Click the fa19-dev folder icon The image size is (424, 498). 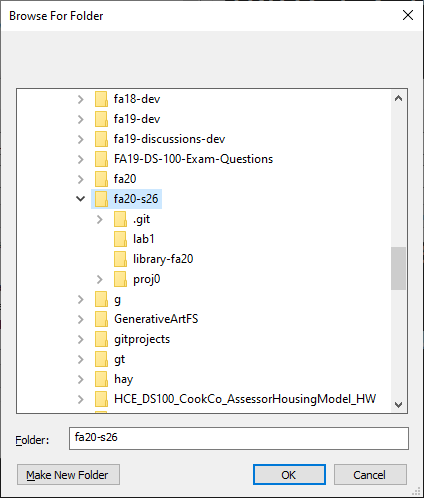click(101, 119)
